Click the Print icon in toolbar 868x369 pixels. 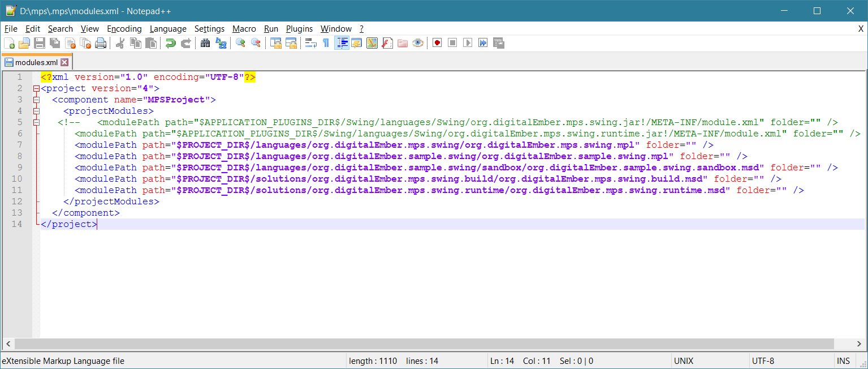pos(101,43)
